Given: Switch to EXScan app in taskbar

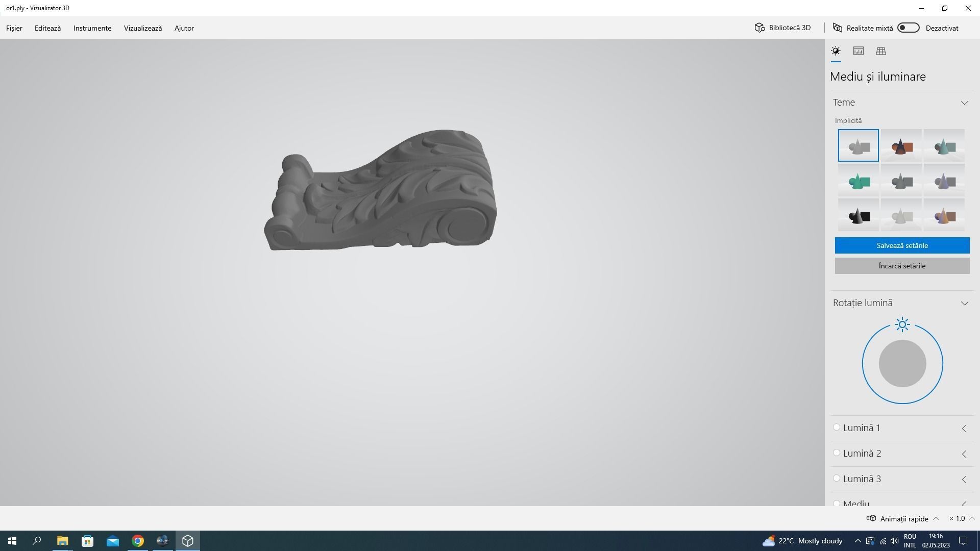Looking at the screenshot, I should click(163, 541).
